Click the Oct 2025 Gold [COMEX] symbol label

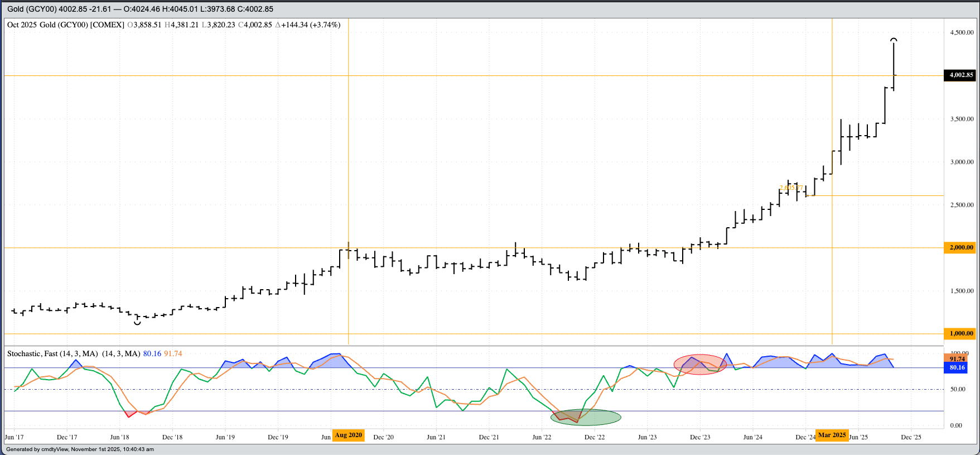(x=65, y=25)
